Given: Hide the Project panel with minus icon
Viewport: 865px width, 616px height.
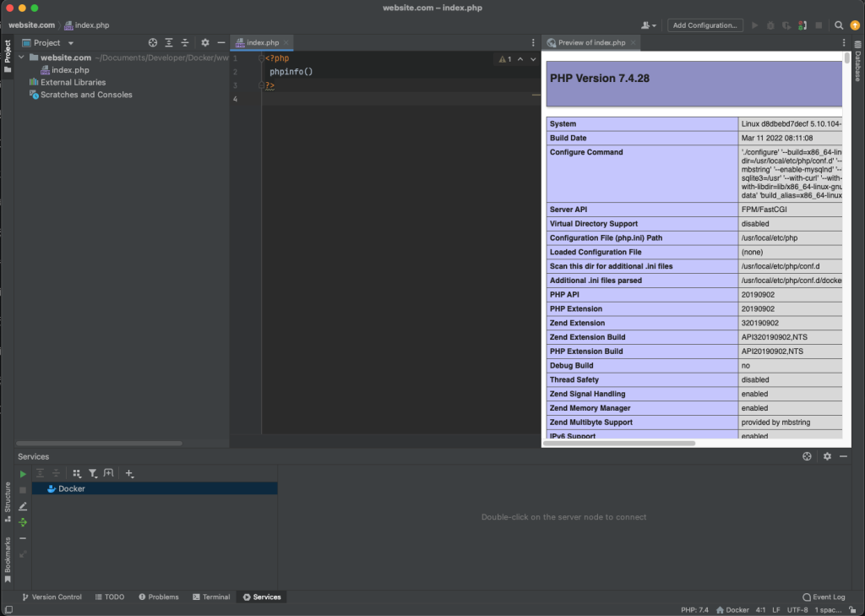Looking at the screenshot, I should point(221,42).
